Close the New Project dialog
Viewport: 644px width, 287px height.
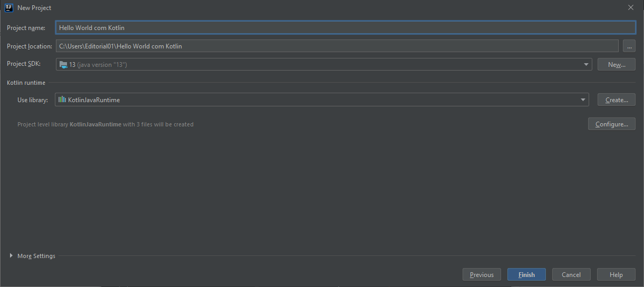(631, 7)
